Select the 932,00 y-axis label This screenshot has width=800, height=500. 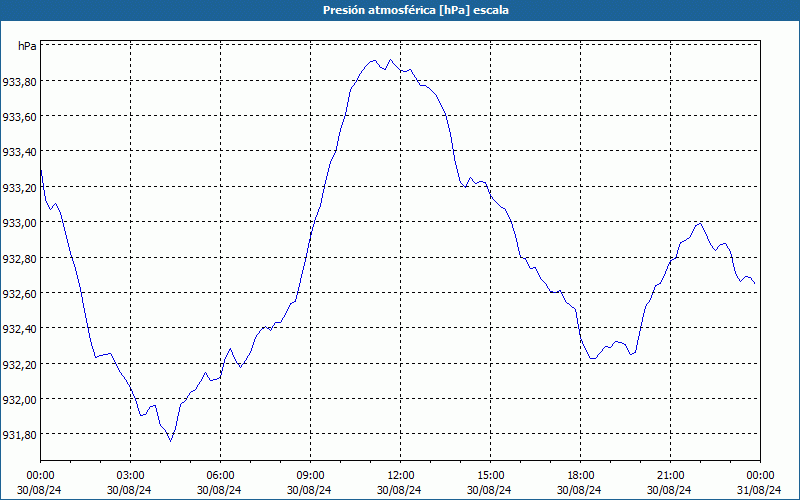pyautogui.click(x=19, y=399)
